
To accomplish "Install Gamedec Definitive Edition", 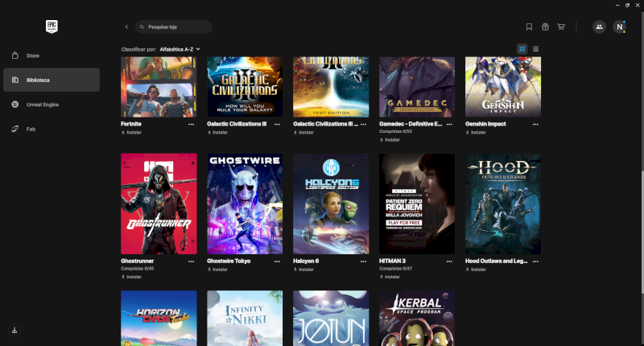I will point(390,140).
